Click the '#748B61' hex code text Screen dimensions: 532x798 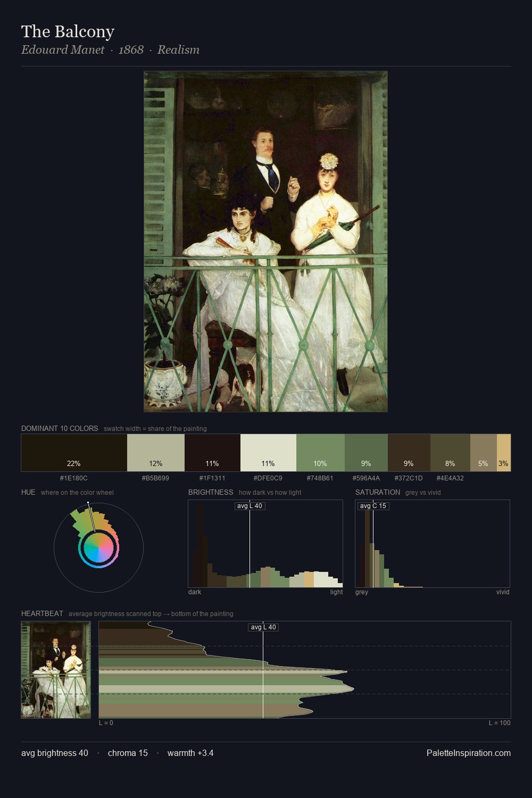[320, 478]
